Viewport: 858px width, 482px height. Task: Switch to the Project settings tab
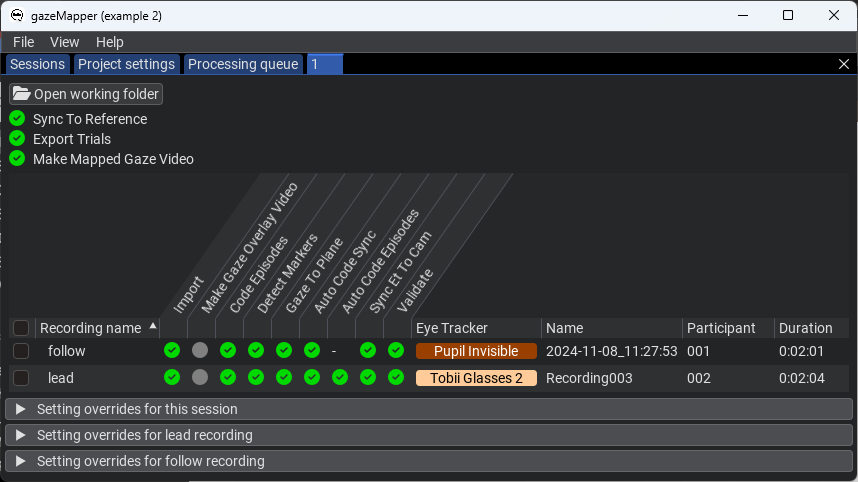coord(126,64)
